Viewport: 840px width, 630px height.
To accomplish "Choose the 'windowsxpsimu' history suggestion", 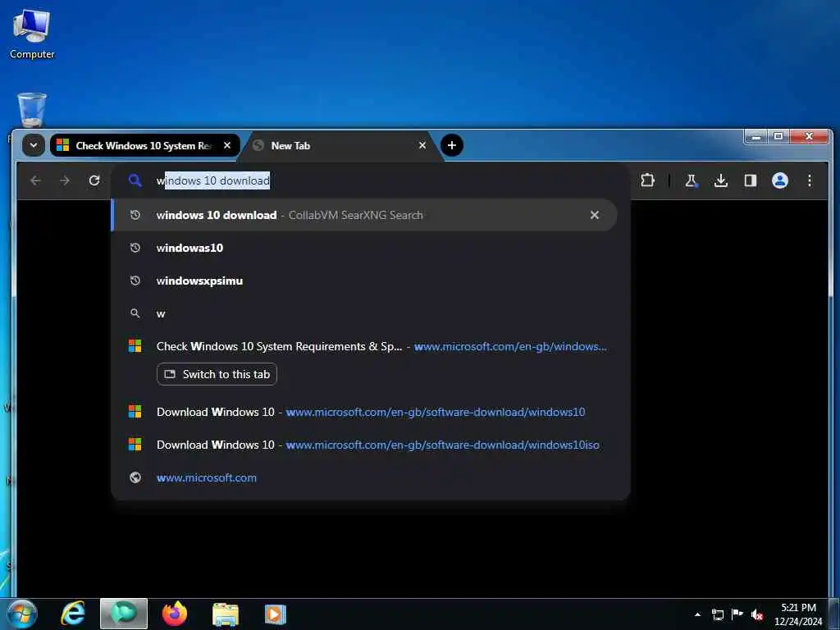I will tap(364, 281).
